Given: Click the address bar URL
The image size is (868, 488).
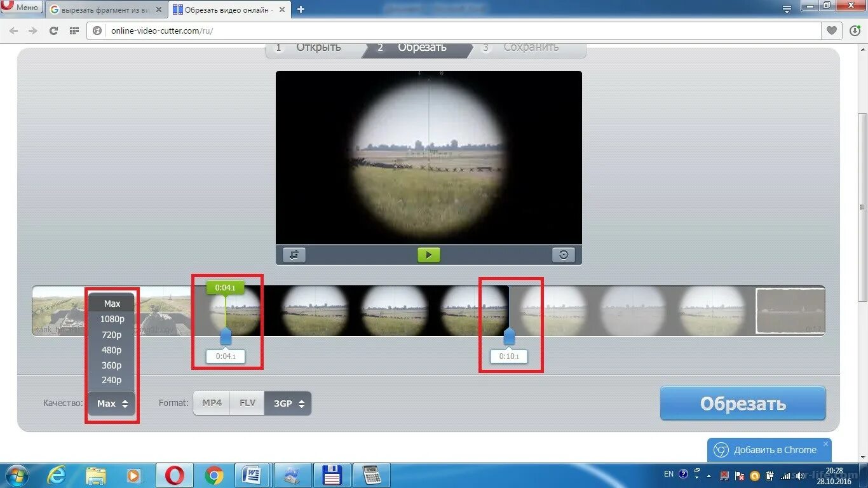Looking at the screenshot, I should (x=161, y=30).
